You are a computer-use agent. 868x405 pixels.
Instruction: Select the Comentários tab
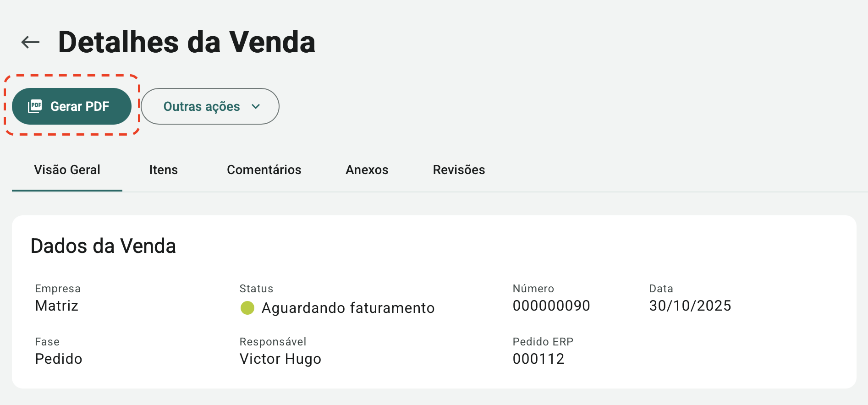264,170
